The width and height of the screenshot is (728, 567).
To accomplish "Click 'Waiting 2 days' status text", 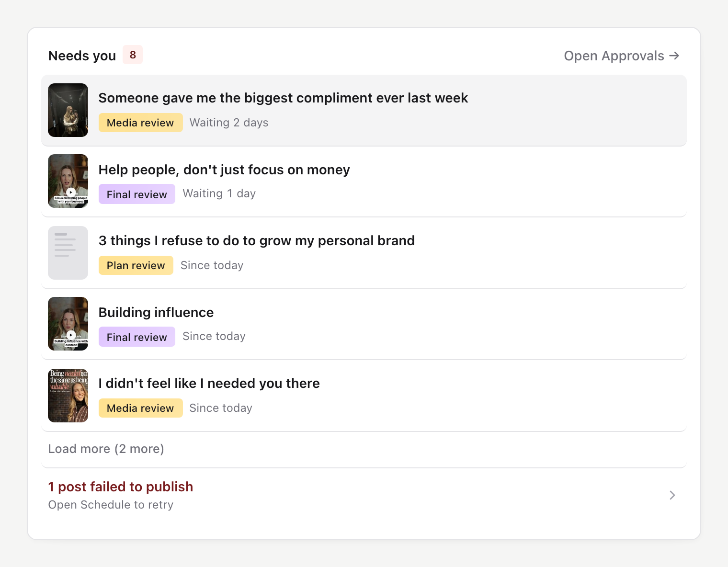I will click(x=229, y=123).
